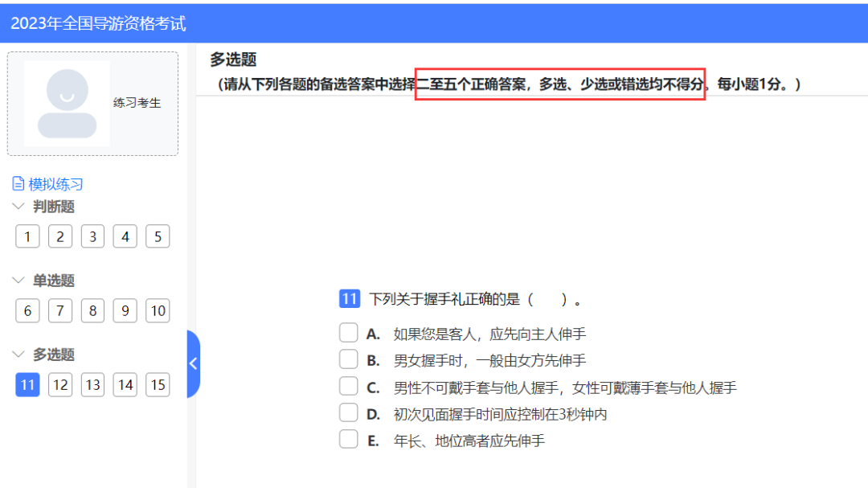
Task: Navigate to question 9
Action: pyautogui.click(x=125, y=311)
